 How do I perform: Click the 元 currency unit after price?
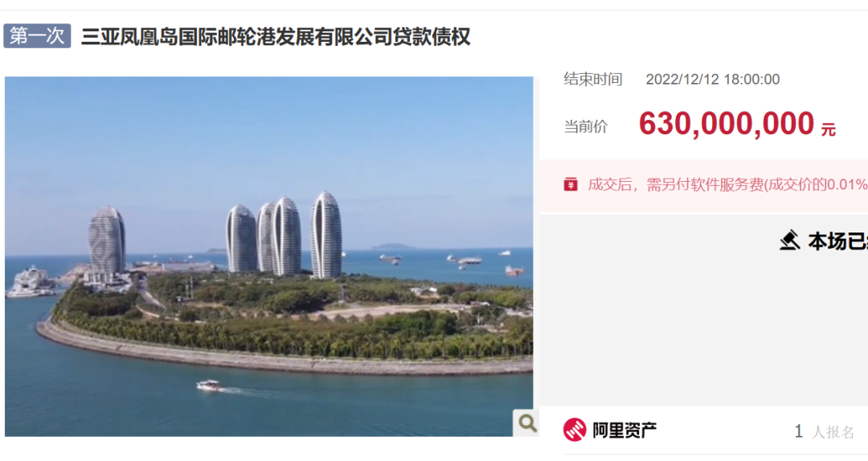828,130
